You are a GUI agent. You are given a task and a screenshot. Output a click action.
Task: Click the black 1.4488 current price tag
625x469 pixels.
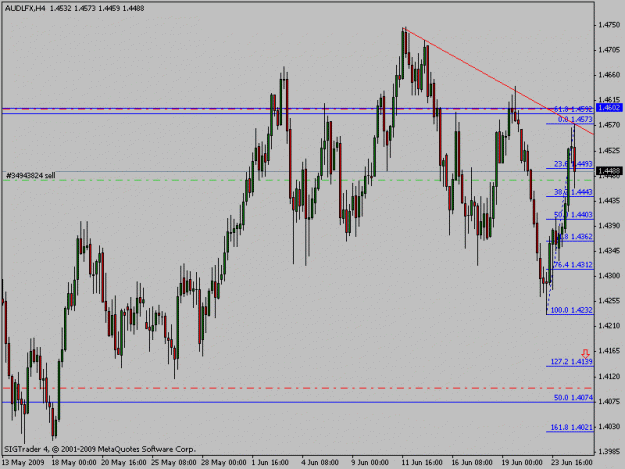click(x=609, y=171)
